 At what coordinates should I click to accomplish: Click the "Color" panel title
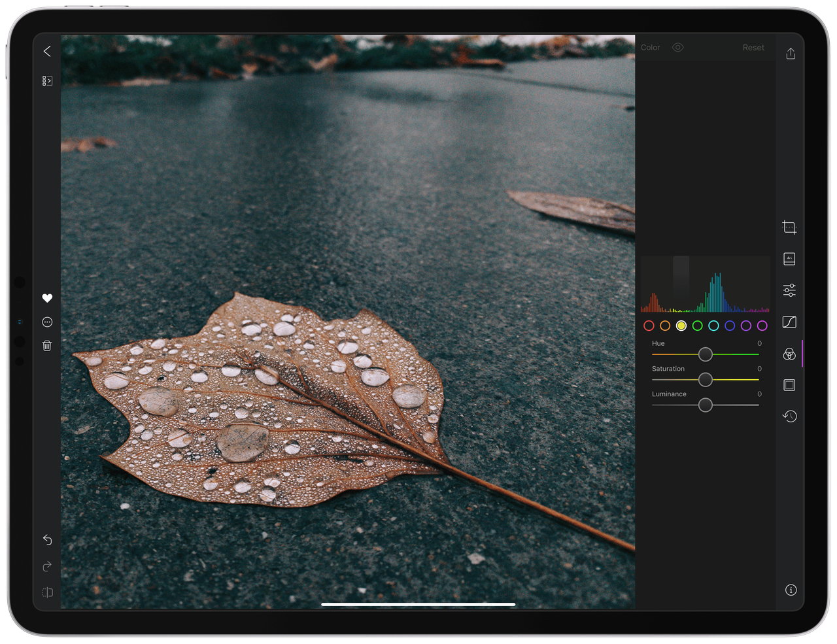point(650,48)
